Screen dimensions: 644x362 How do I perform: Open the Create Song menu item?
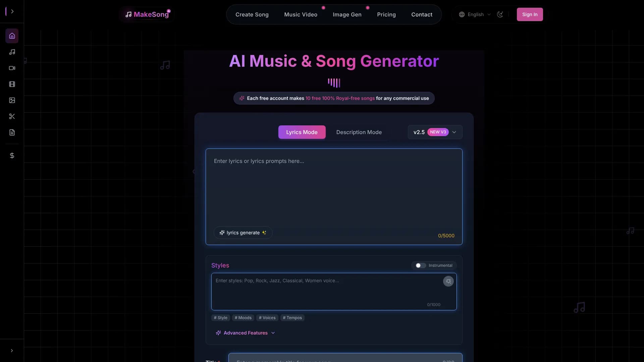pos(252,14)
